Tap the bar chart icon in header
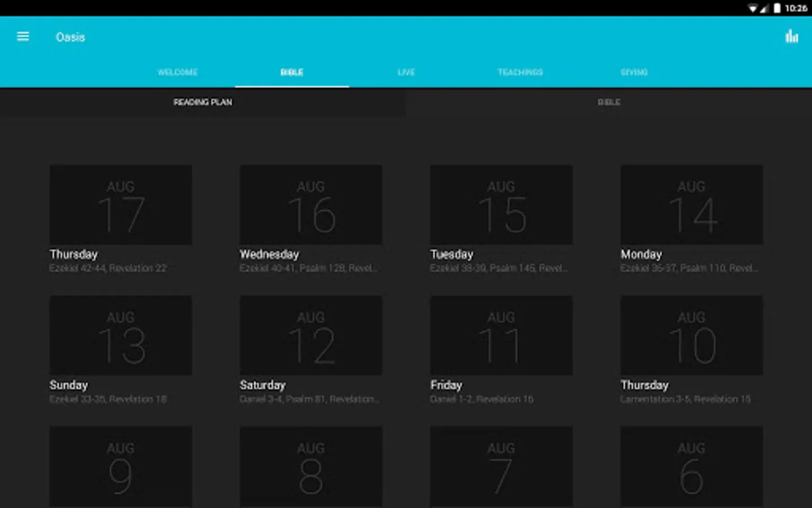This screenshot has height=508, width=812. pos(792,37)
